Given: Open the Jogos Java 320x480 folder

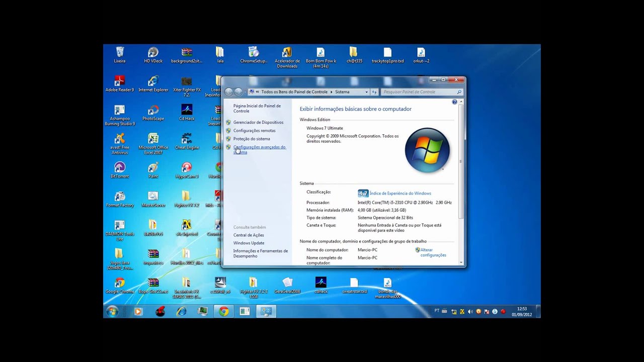Looking at the screenshot, I should click(120, 259).
